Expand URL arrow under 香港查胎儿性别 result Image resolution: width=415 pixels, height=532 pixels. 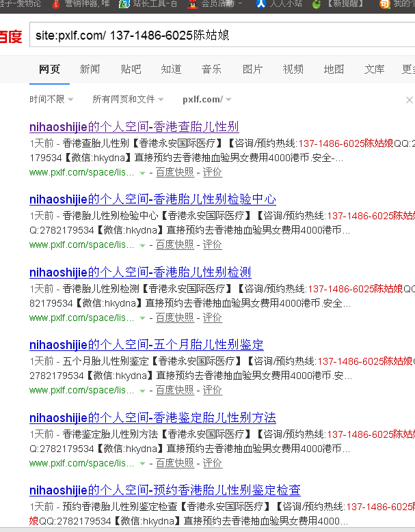click(142, 173)
